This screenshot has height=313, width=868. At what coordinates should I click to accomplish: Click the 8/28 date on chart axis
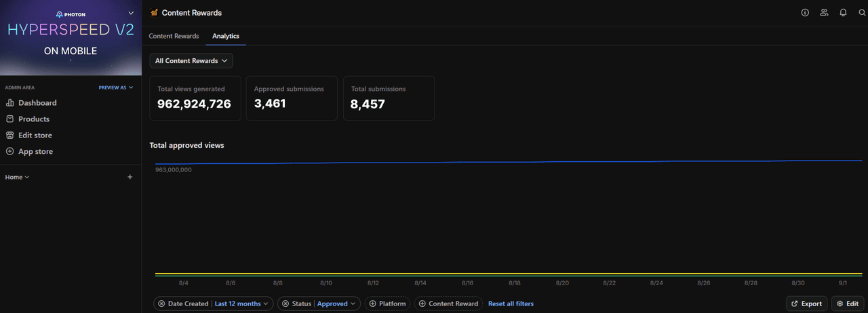point(751,283)
